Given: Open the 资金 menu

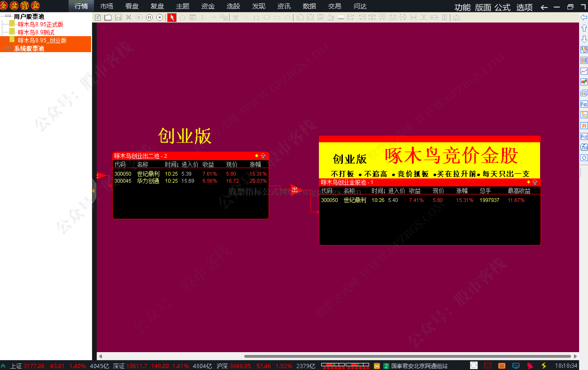Looking at the screenshot, I should (x=208, y=6).
